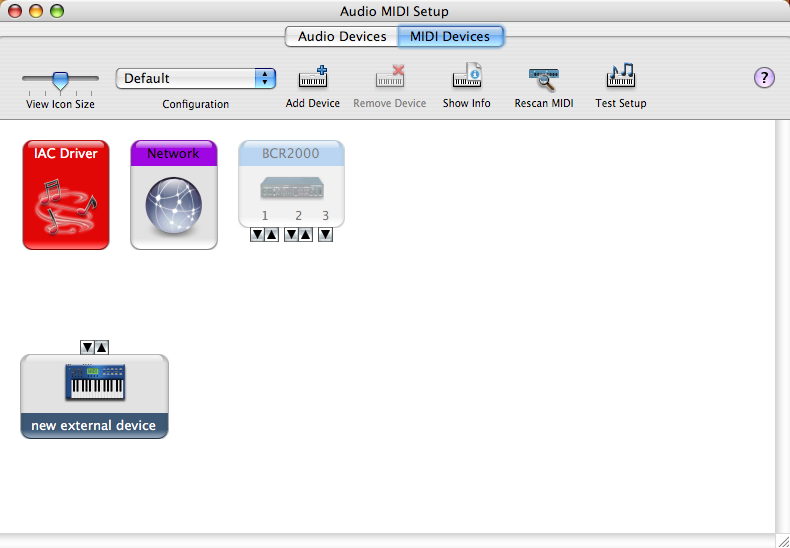Click the Configuration label
The width and height of the screenshot is (790, 548).
195,104
